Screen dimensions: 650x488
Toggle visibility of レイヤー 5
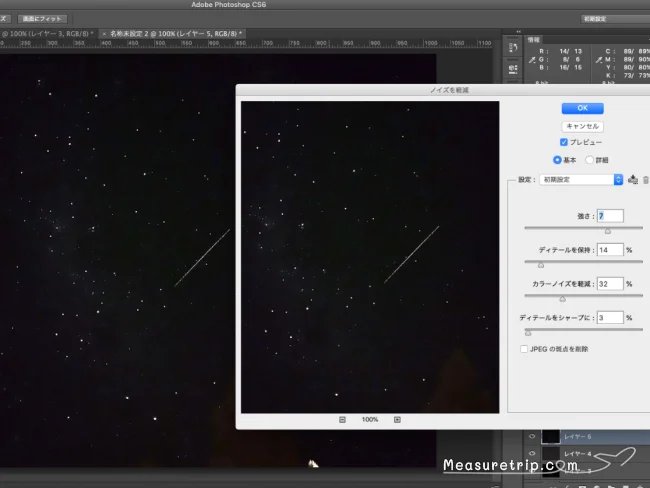click(x=532, y=437)
